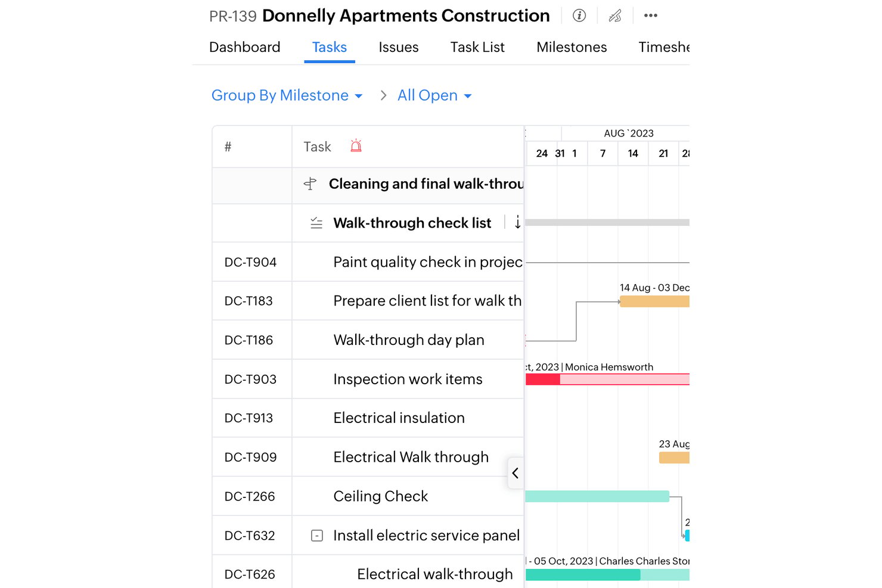Open the All Open filter dropdown
Viewport: 882px width, 588px height.
(x=434, y=95)
